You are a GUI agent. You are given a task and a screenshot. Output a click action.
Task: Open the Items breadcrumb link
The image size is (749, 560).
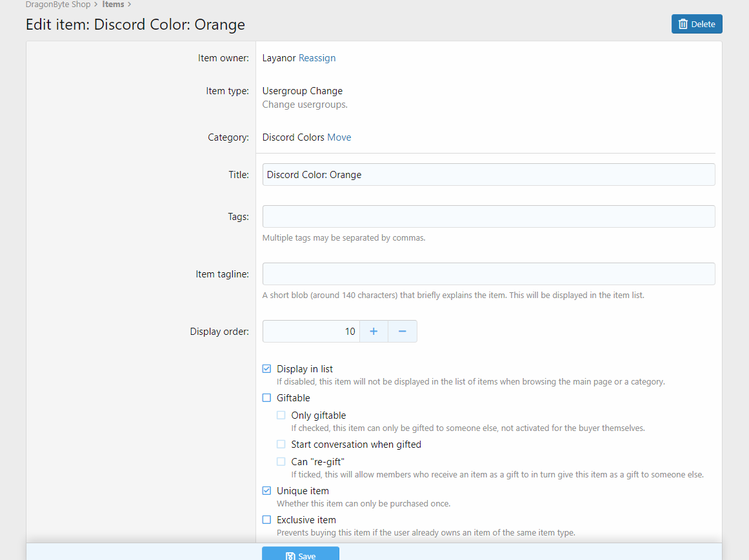coord(113,5)
